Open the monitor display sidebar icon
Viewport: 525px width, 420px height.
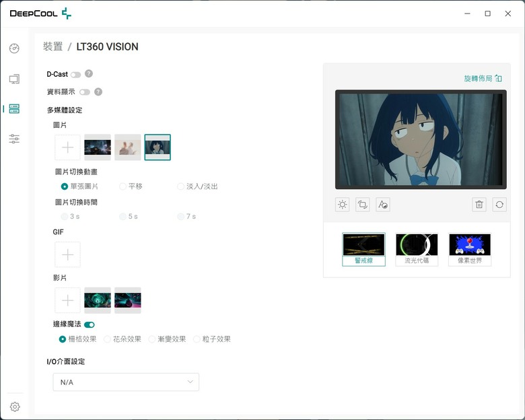[14, 79]
